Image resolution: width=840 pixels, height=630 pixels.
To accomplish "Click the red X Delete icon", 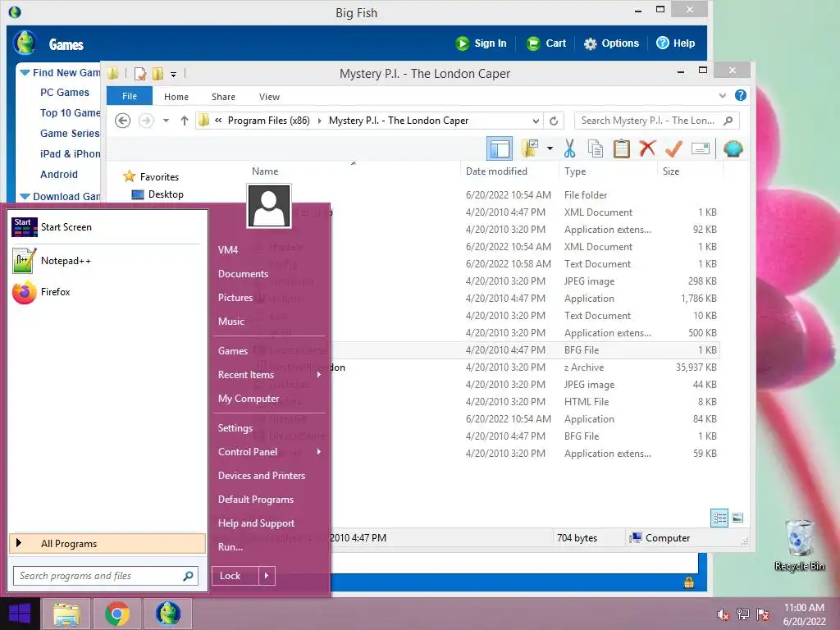I will 647,148.
